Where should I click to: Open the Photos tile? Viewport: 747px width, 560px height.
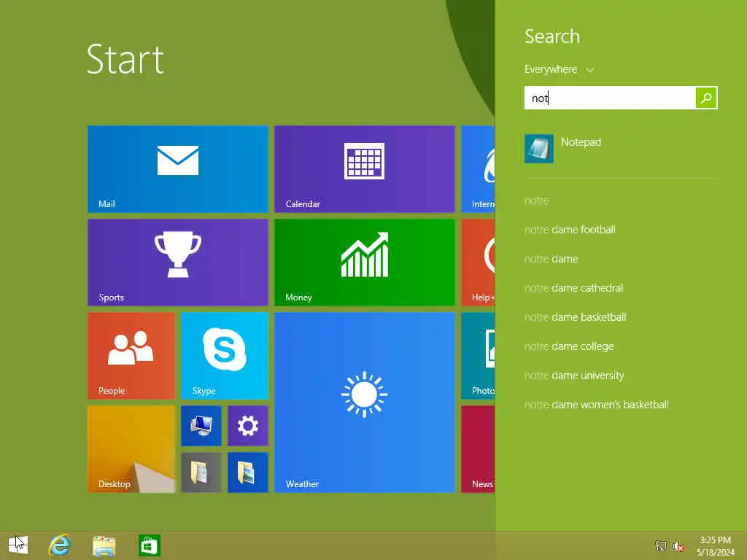coord(478,356)
